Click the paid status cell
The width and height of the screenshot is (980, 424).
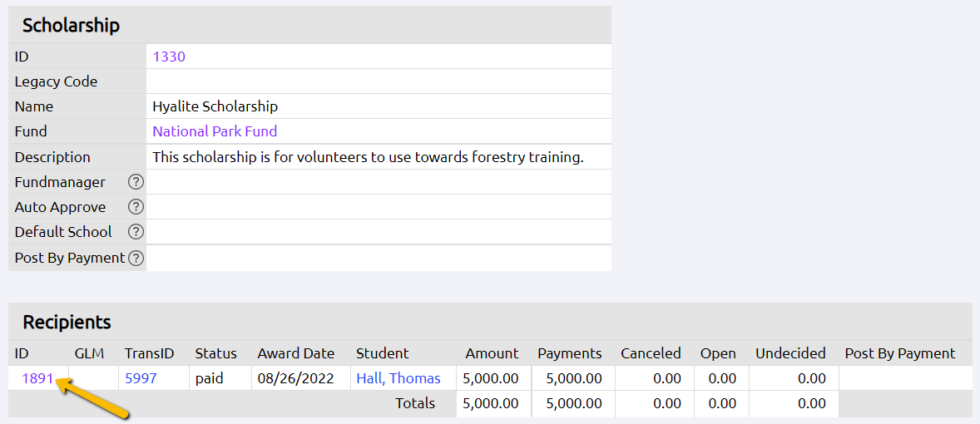(x=210, y=378)
